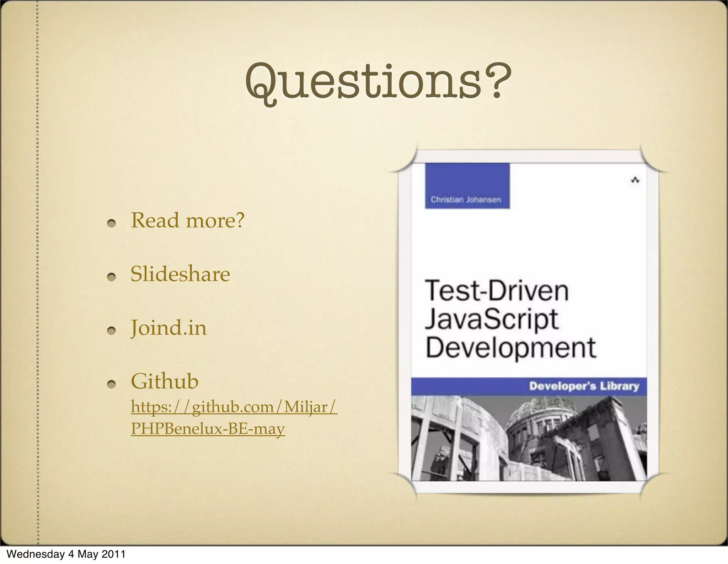Image resolution: width=728 pixels, height=564 pixels.
Task: Select the 'Slideshare' bullet text
Action: point(180,274)
